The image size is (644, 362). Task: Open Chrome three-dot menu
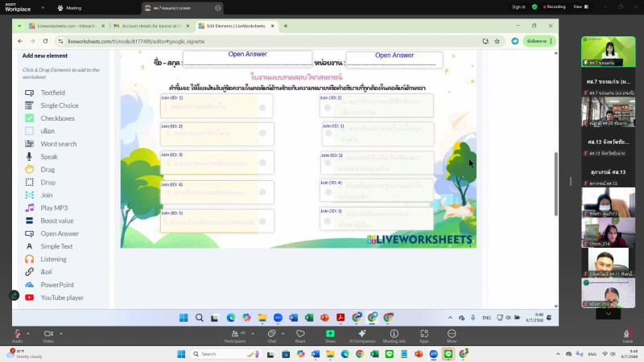pyautogui.click(x=551, y=41)
